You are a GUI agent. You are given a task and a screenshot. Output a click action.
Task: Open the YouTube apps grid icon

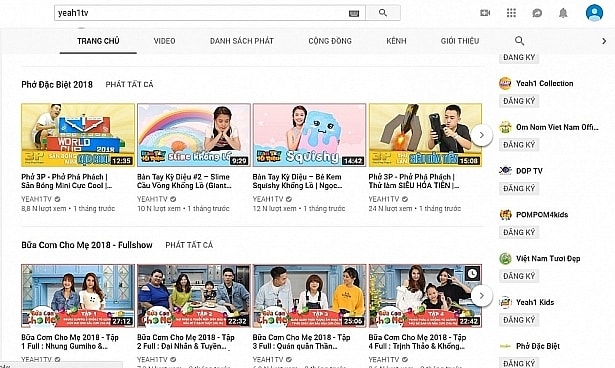coord(511,13)
